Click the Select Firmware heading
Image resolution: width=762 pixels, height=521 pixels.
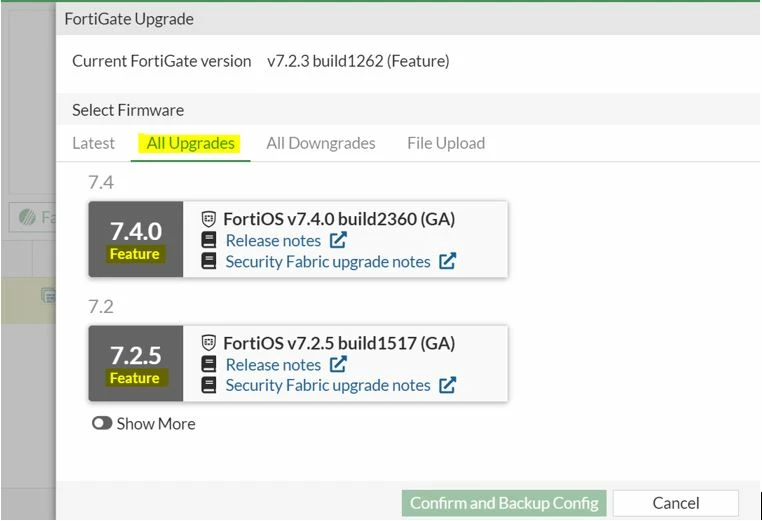point(128,110)
